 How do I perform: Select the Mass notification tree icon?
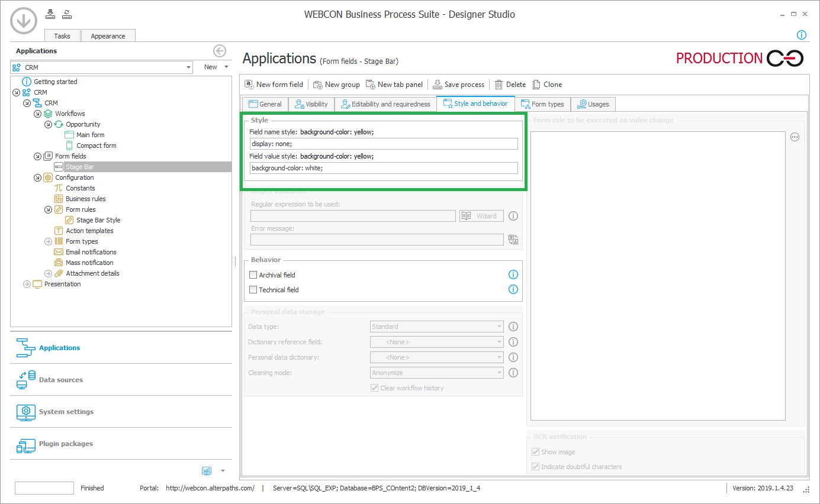59,263
